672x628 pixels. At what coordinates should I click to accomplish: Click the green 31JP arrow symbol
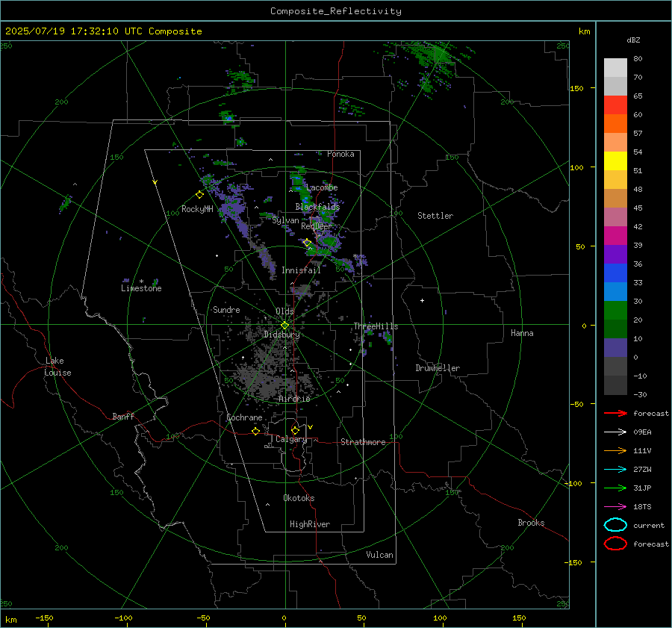pyautogui.click(x=615, y=488)
